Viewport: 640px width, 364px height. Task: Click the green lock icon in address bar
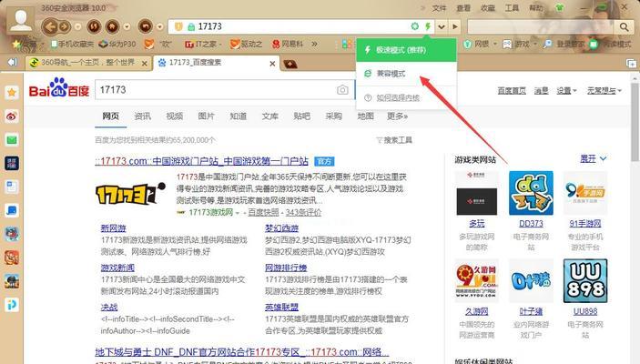coord(190,27)
